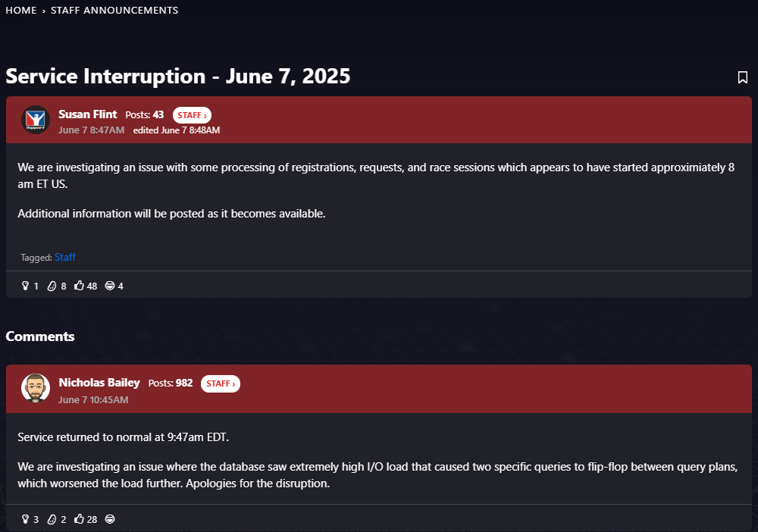
Task: Expand the STAFF badge beside Susan Flint
Action: click(x=192, y=115)
